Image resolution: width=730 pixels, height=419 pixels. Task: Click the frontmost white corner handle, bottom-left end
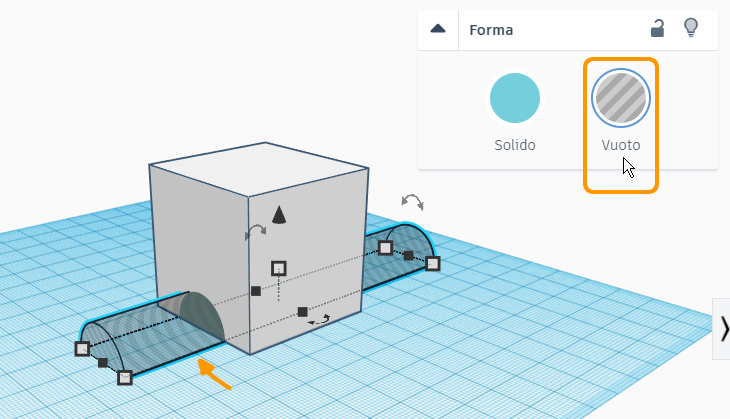[124, 378]
